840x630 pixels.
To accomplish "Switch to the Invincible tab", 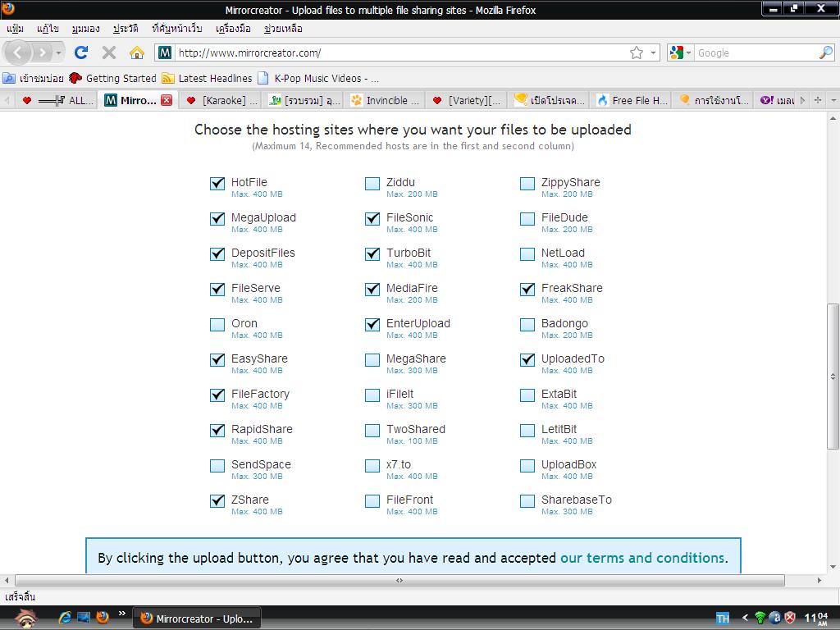I will click(385, 100).
